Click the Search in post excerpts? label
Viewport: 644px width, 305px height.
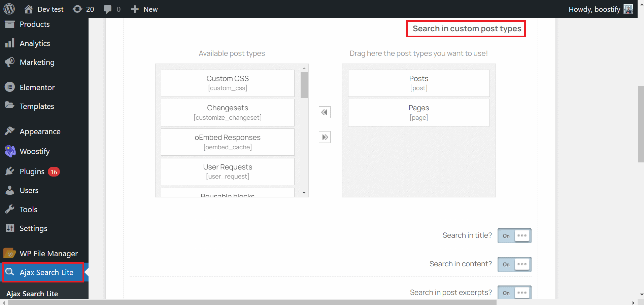(x=451, y=293)
